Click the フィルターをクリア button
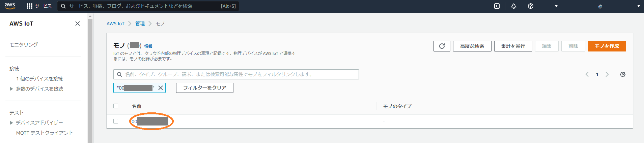The height and width of the screenshot is (143, 644). (204, 88)
